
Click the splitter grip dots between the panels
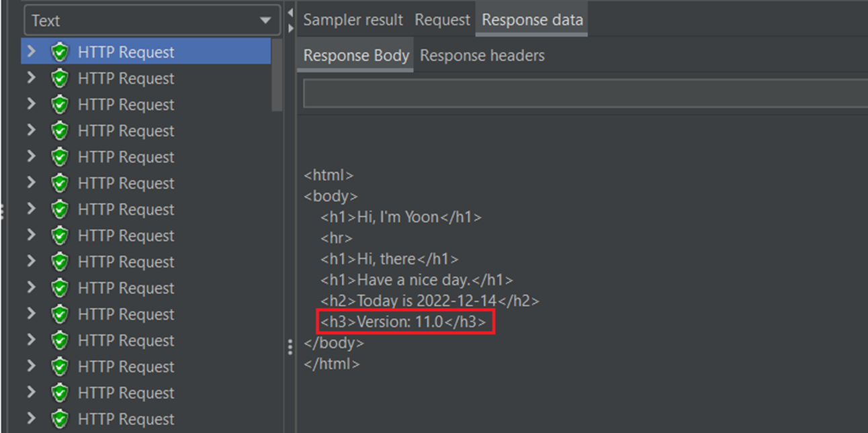point(289,346)
